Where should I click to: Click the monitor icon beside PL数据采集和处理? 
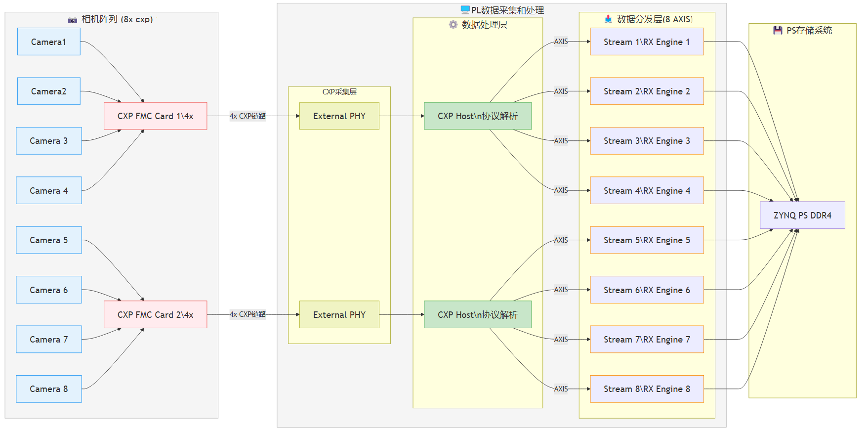465,10
